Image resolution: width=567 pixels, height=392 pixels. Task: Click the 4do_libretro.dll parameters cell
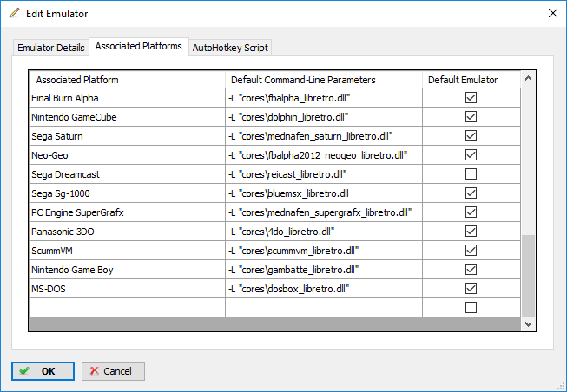coord(324,232)
